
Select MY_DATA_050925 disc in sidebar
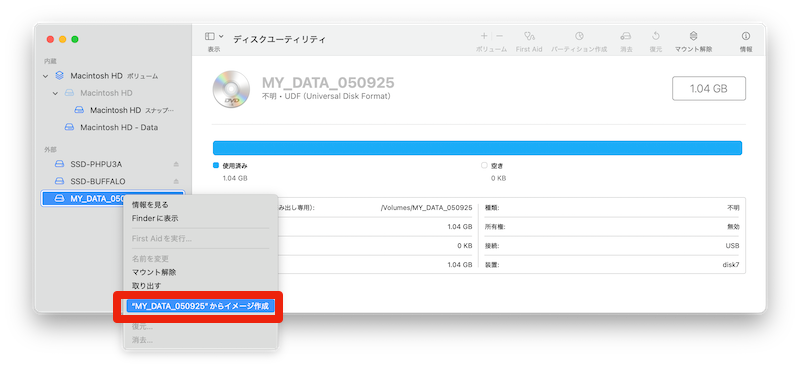click(x=112, y=199)
